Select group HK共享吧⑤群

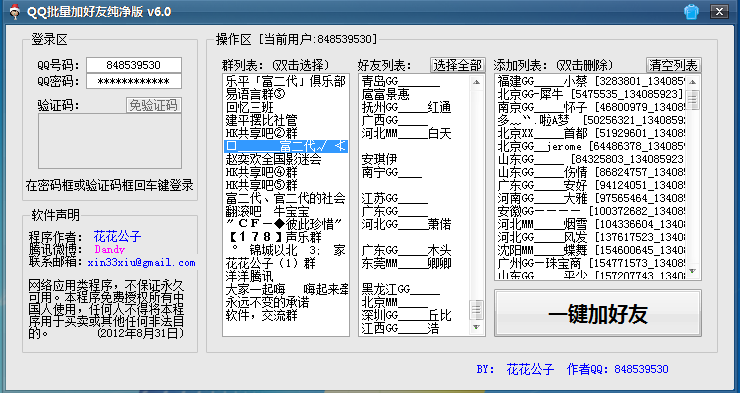[286, 185]
